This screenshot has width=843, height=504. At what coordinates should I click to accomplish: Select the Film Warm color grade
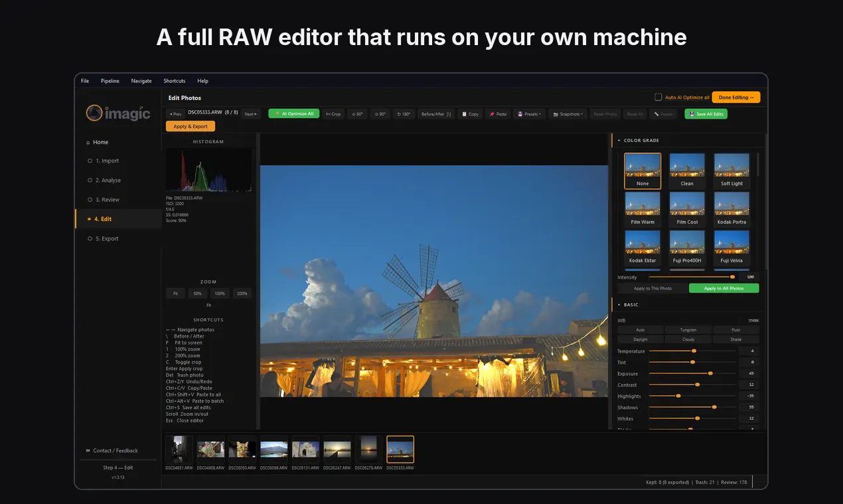(643, 209)
